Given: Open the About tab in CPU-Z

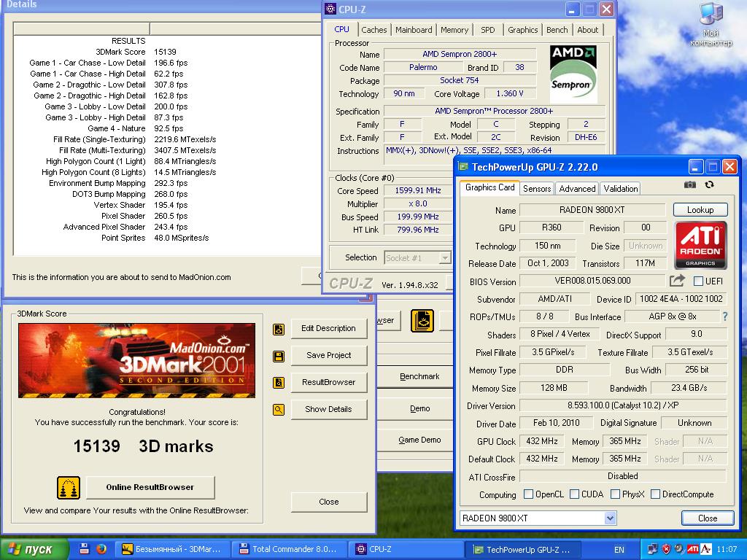Looking at the screenshot, I should click(x=588, y=29).
